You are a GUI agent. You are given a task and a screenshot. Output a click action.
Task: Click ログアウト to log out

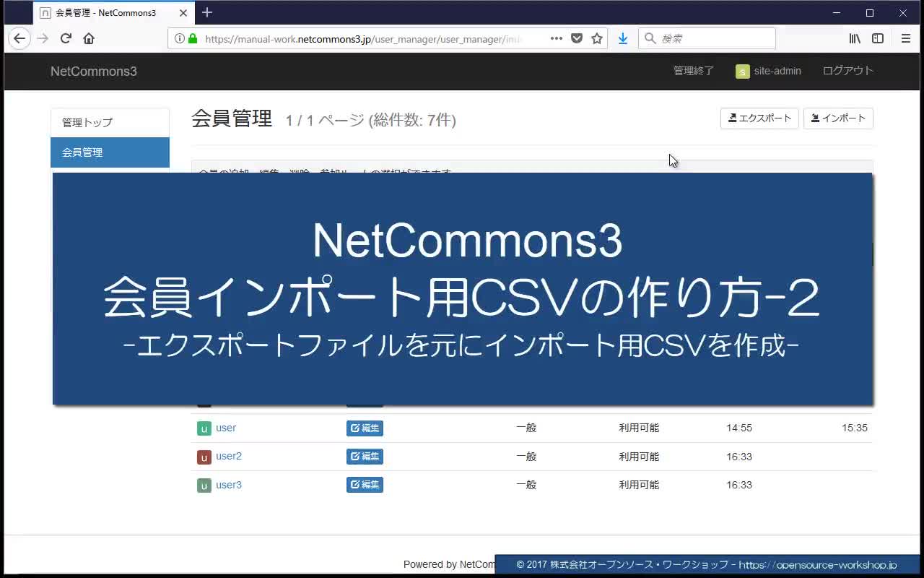(x=848, y=71)
